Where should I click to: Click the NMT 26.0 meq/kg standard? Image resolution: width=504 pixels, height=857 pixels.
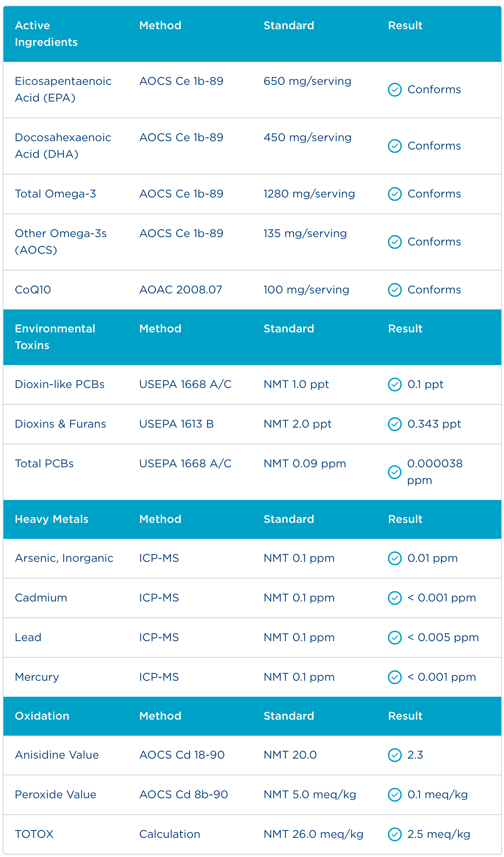pos(313,834)
